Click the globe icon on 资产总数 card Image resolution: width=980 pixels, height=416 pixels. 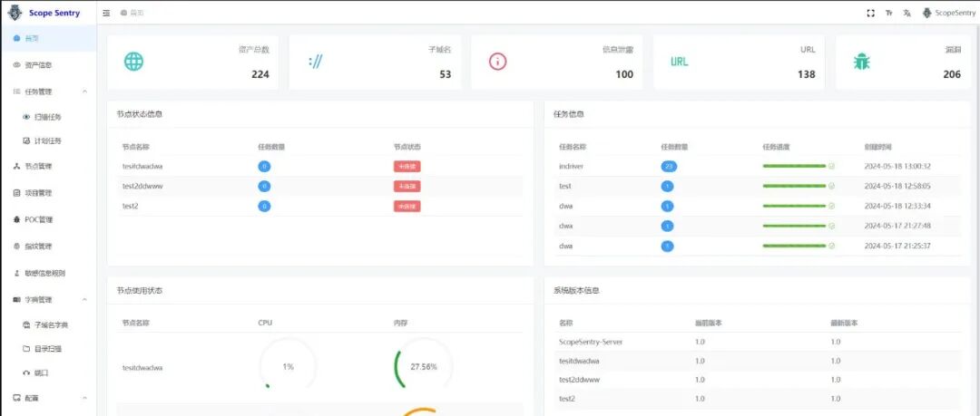point(133,62)
